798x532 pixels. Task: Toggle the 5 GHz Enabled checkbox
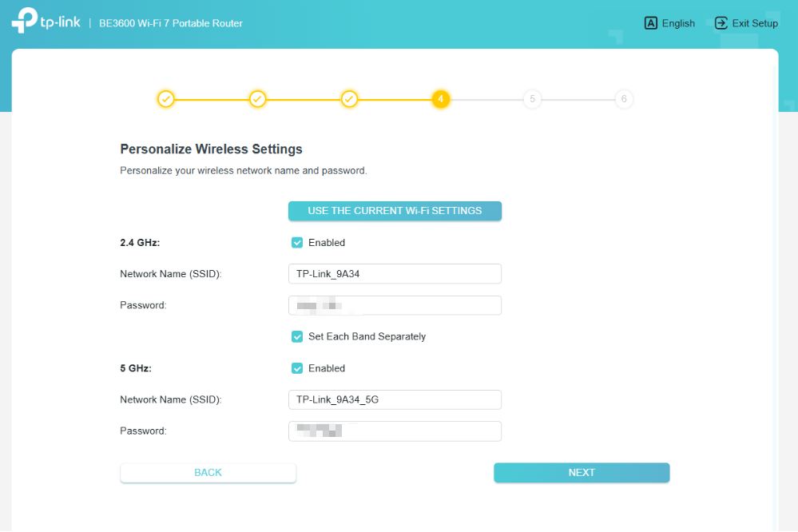(297, 368)
